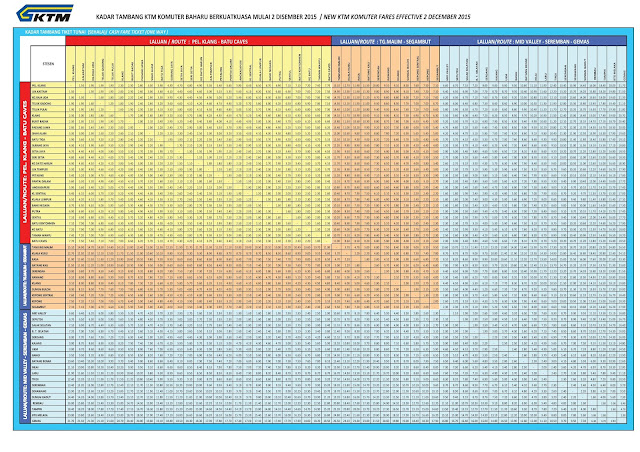Click the vertical 'TG.MALIM - SEGAMBUT' side banner

[x=25, y=276]
